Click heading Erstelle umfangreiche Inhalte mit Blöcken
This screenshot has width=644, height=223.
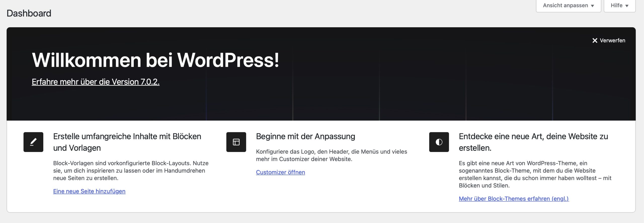pos(127,142)
